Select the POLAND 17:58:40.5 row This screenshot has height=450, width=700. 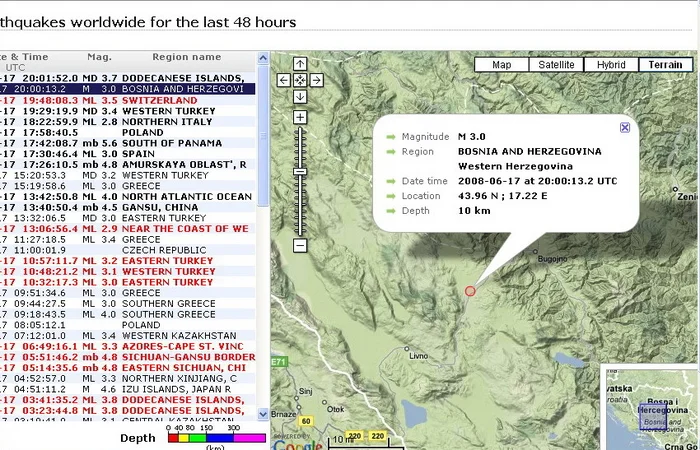128,133
